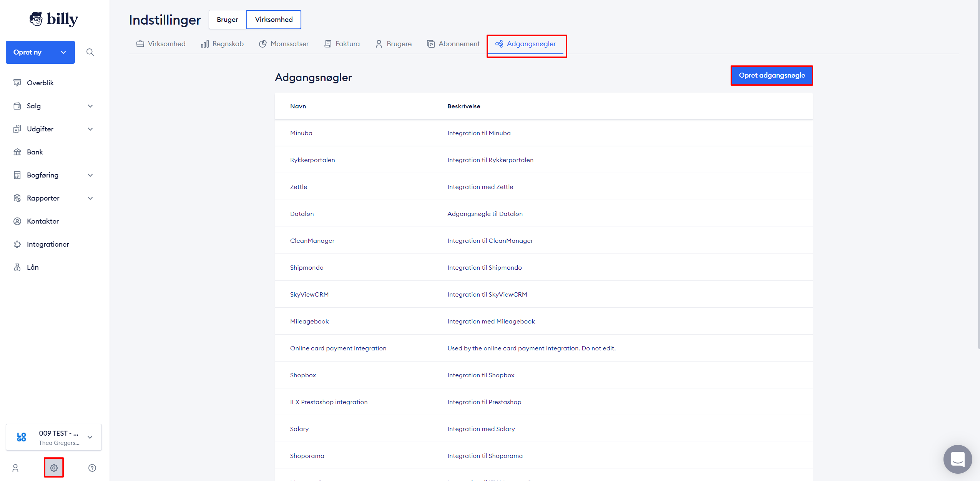Screen dimensions: 980x481
Task: Click the Kontakter person icon
Action: tap(17, 221)
